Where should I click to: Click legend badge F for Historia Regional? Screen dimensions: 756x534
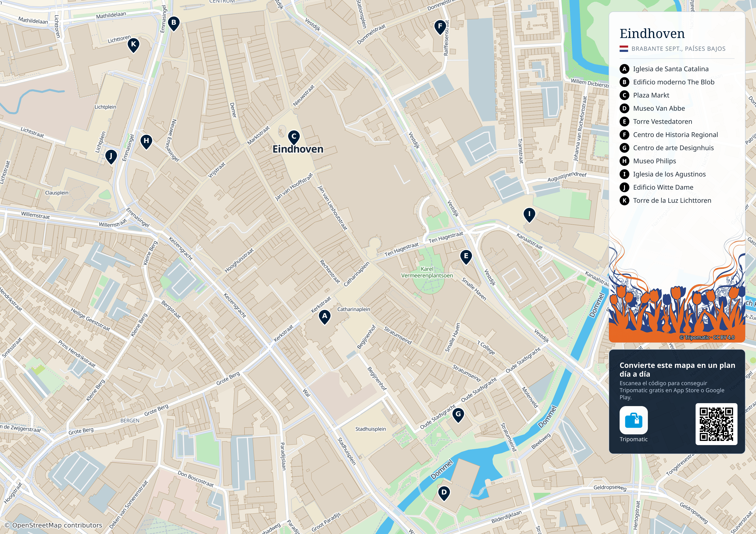click(624, 135)
